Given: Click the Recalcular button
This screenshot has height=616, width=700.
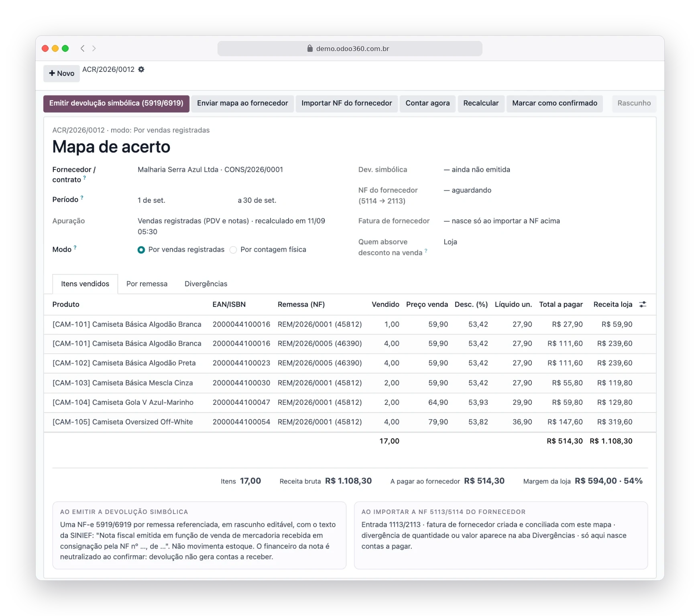Looking at the screenshot, I should click(481, 104).
